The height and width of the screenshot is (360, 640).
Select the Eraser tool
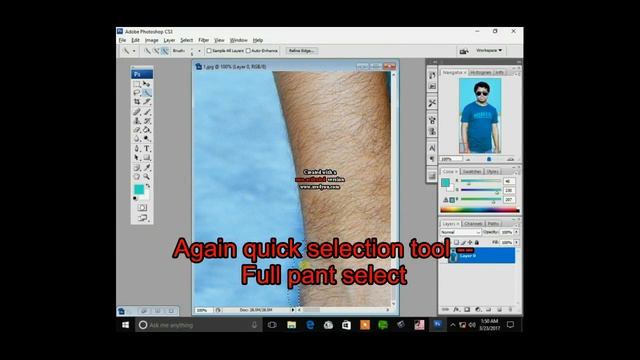tap(137, 130)
